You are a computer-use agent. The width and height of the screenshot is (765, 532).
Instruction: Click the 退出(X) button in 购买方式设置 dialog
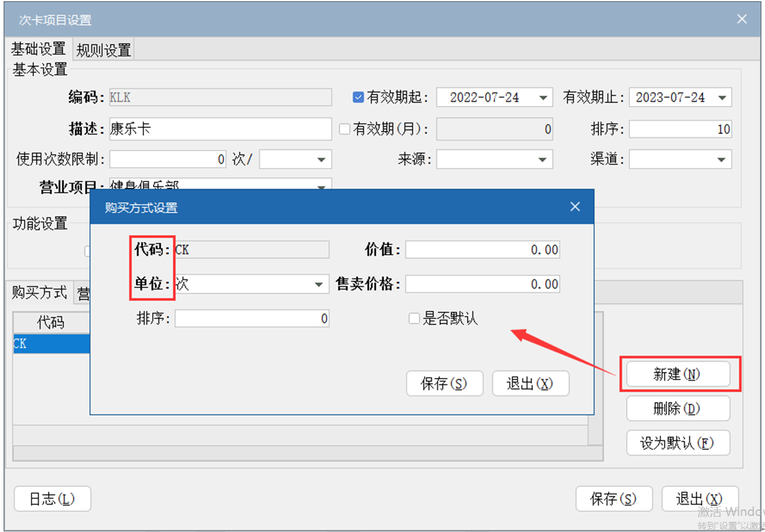pos(531,384)
